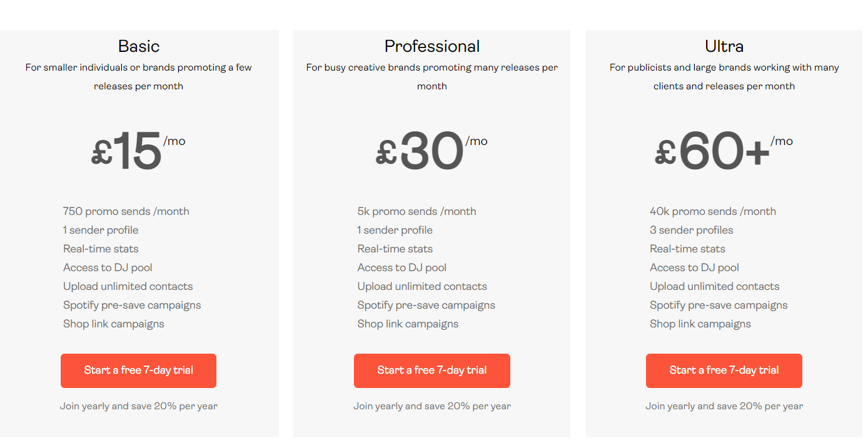The width and height of the screenshot is (868, 448).
Task: Start a free trial on the Basic plan
Action: (x=138, y=371)
